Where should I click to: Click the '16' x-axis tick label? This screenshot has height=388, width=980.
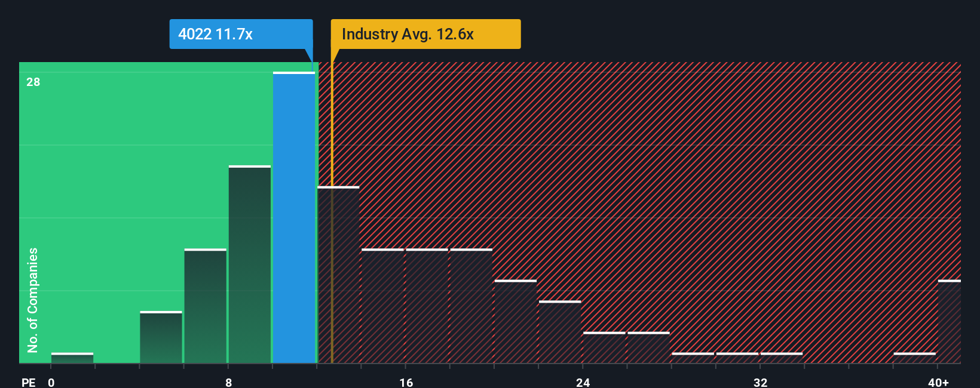pyautogui.click(x=406, y=382)
